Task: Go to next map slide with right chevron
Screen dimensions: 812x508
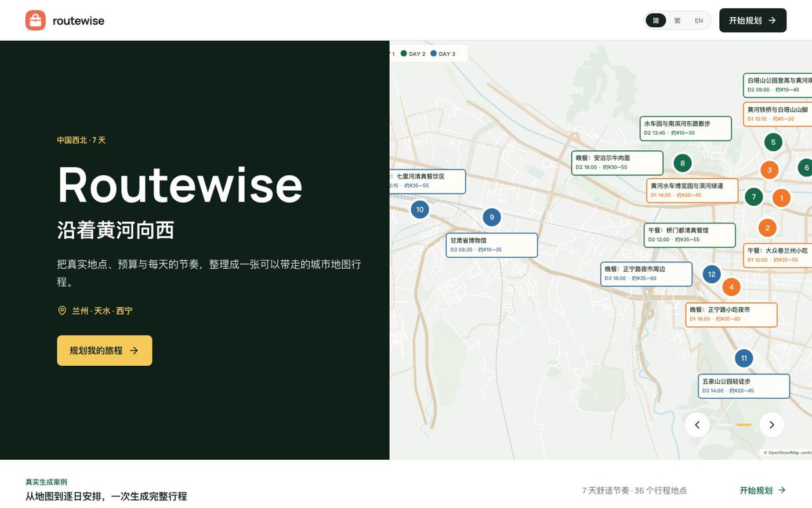Action: (x=772, y=425)
